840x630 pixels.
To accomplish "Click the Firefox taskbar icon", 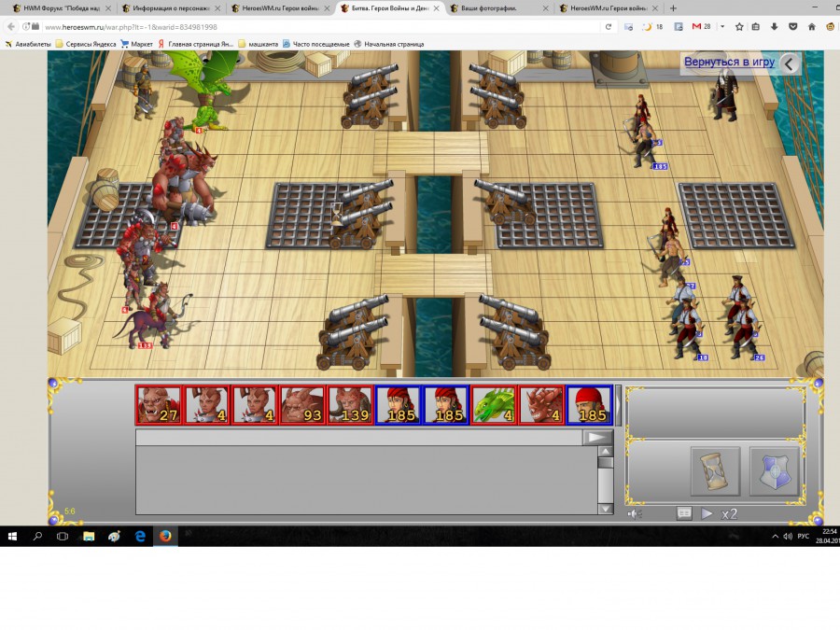I will (x=165, y=537).
